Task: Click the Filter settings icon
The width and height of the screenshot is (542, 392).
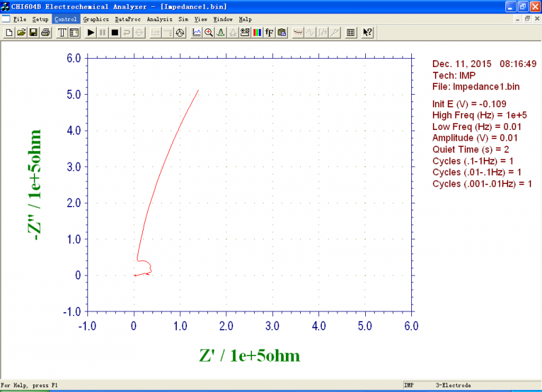Action: point(167,32)
